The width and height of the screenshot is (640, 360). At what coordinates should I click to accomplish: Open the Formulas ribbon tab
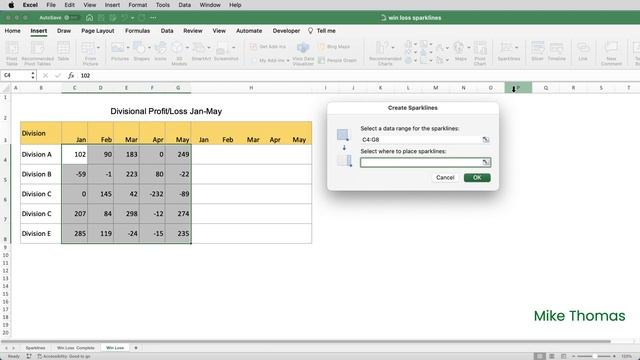pyautogui.click(x=138, y=31)
